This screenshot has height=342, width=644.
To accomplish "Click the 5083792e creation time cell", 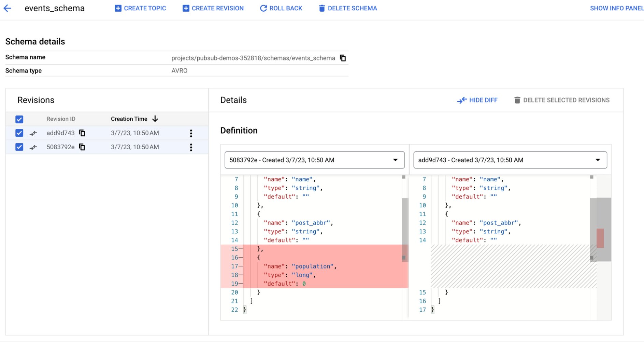I will click(135, 147).
